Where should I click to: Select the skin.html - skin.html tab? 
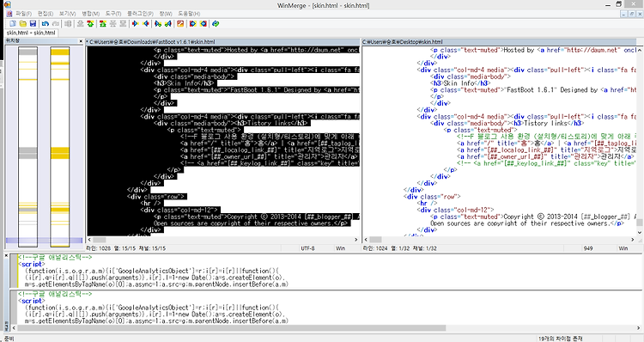(31, 33)
